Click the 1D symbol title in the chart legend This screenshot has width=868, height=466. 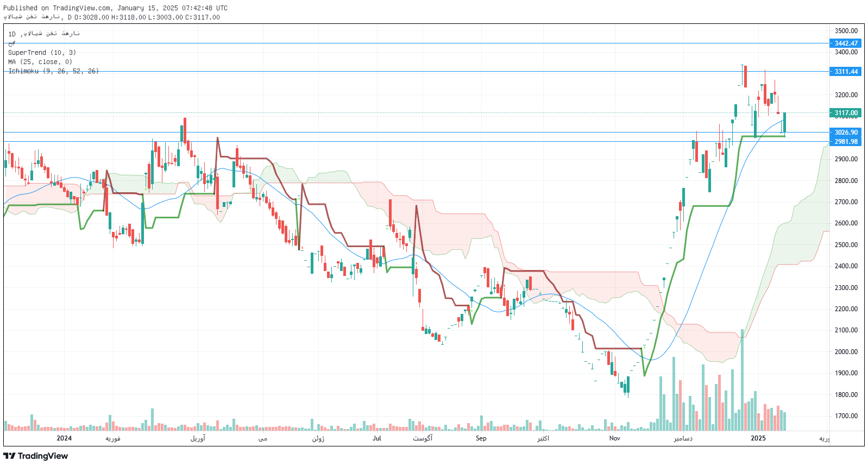click(x=44, y=34)
